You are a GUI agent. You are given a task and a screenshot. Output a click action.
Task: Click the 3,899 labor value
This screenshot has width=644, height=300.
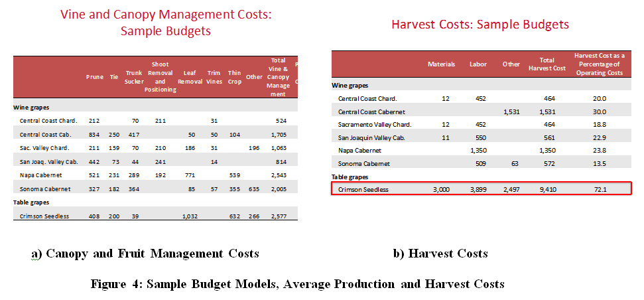coord(478,189)
